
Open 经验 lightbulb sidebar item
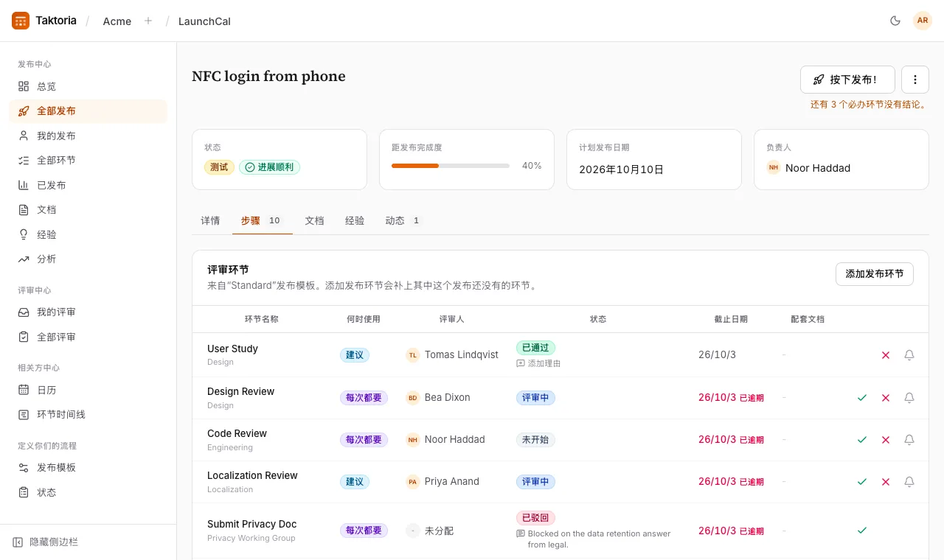point(88,234)
